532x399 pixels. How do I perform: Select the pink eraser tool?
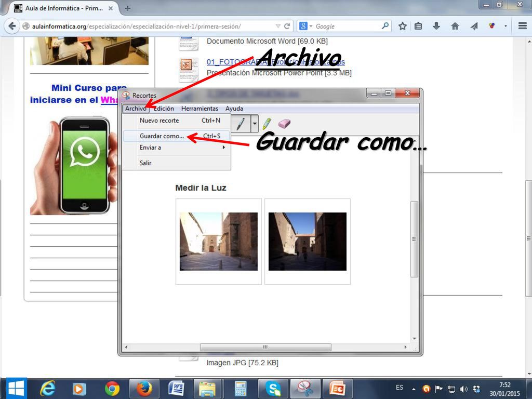(284, 124)
